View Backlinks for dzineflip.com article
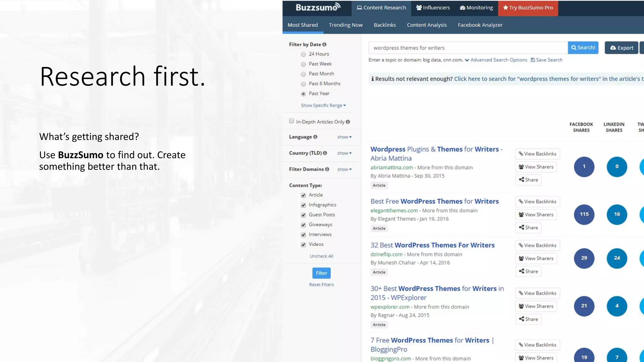 click(x=537, y=245)
